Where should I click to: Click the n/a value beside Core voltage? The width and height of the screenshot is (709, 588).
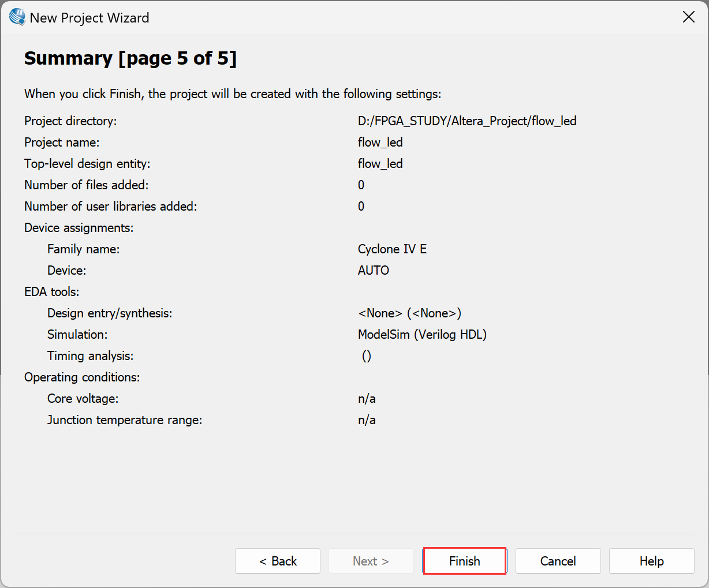pos(367,399)
